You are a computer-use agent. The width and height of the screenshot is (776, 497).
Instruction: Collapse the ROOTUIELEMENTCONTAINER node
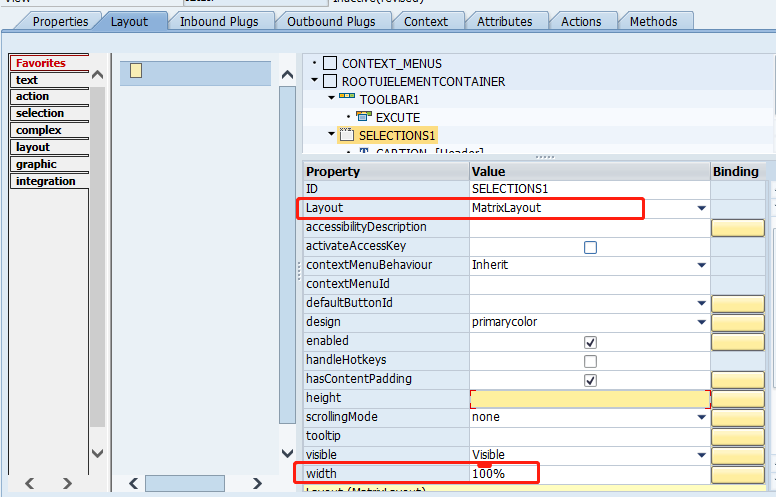point(314,80)
